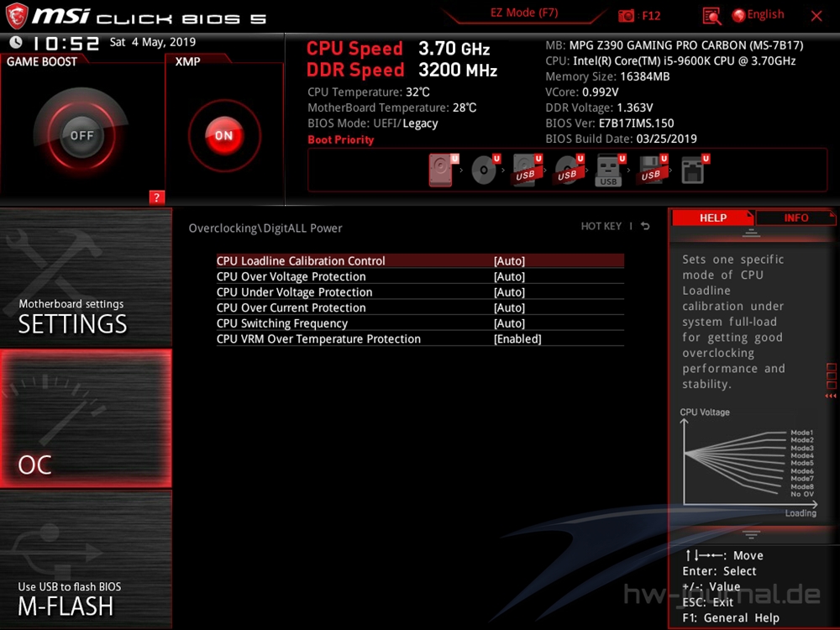Viewport: 840px width, 630px height.
Task: Click Overclocking\DigitALL Power breadcrumb
Action: point(265,228)
